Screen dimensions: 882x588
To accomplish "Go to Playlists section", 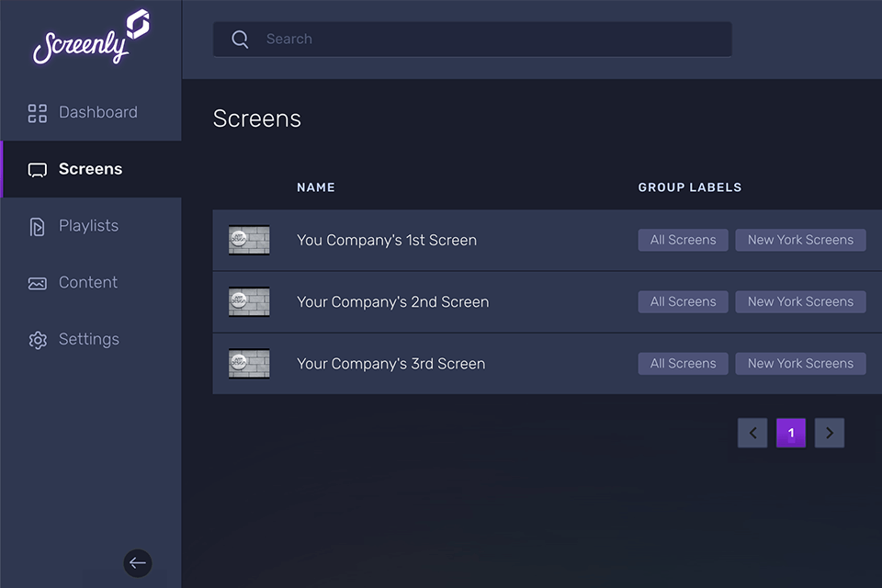I will (x=91, y=226).
